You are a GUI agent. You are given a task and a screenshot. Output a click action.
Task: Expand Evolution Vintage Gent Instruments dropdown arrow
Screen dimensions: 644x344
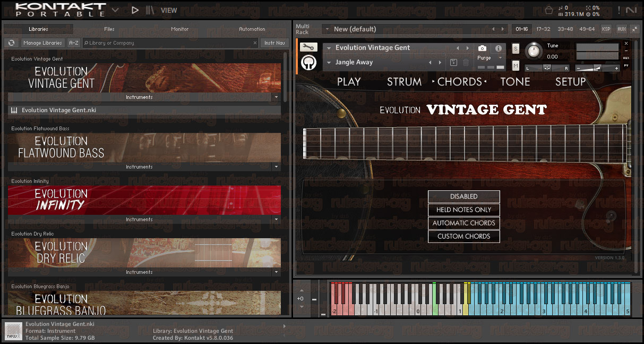276,97
